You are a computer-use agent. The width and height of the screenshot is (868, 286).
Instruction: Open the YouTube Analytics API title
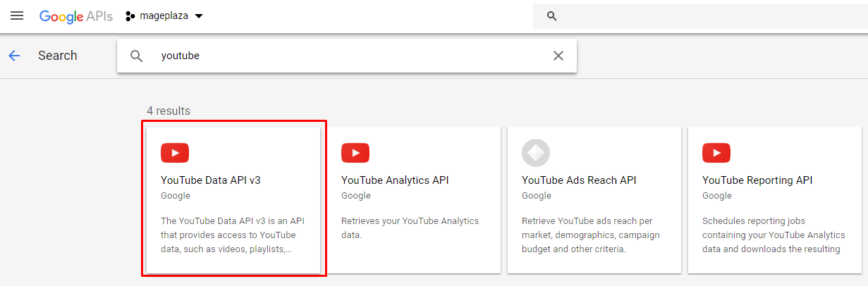(x=395, y=180)
